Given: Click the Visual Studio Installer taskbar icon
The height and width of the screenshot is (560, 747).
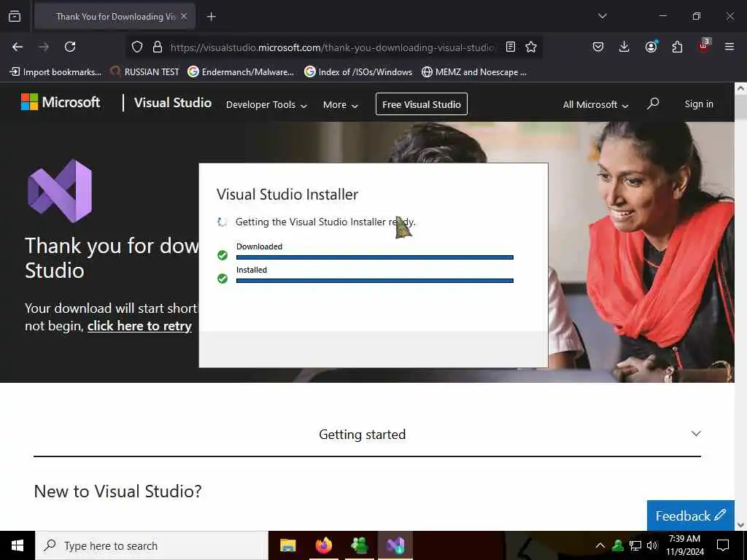Looking at the screenshot, I should pos(395,545).
